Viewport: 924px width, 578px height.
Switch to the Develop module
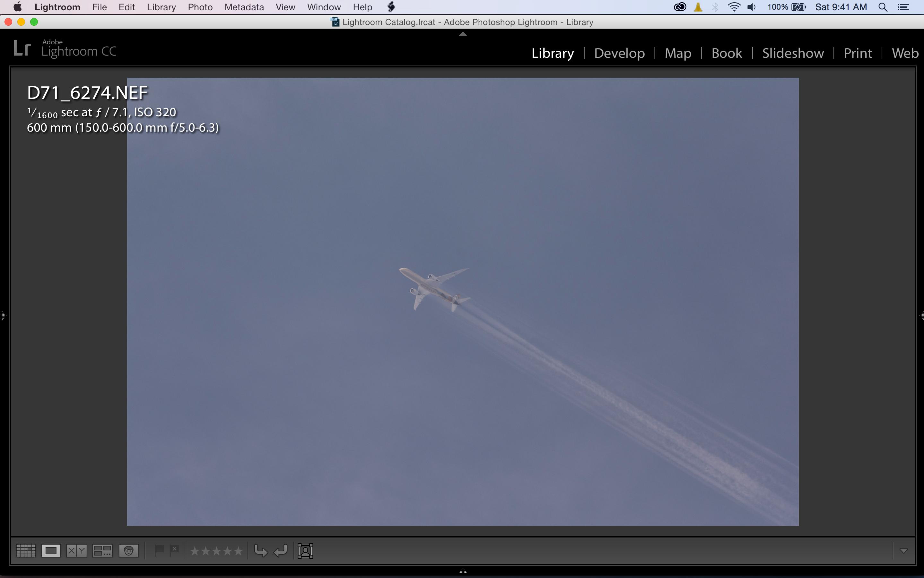pyautogui.click(x=619, y=53)
